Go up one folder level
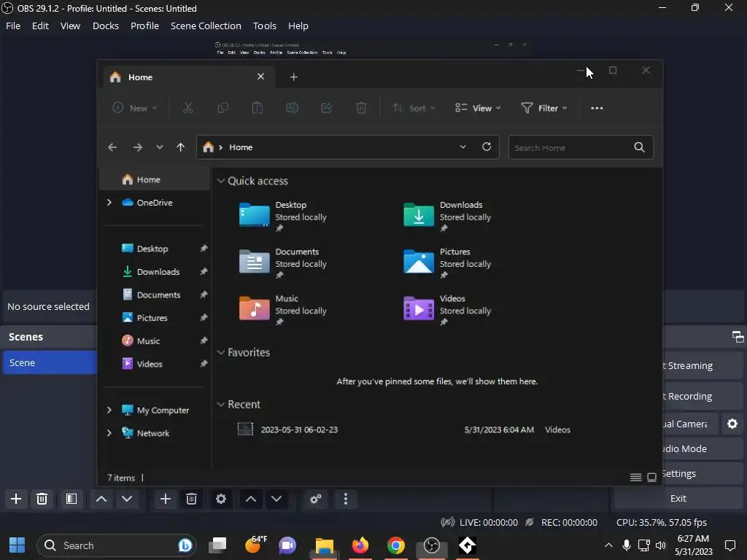The height and width of the screenshot is (560, 747). click(181, 147)
